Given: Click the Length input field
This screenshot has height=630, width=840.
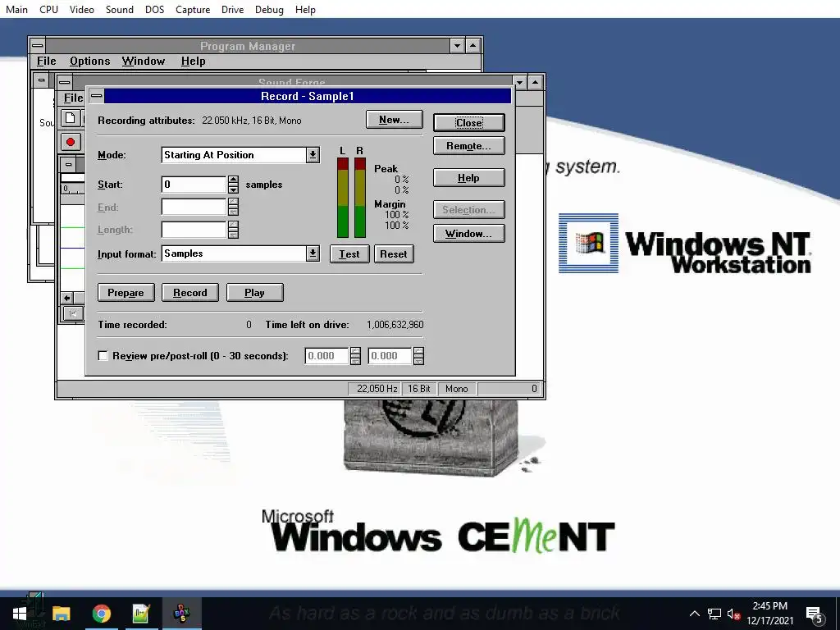Looking at the screenshot, I should (194, 230).
